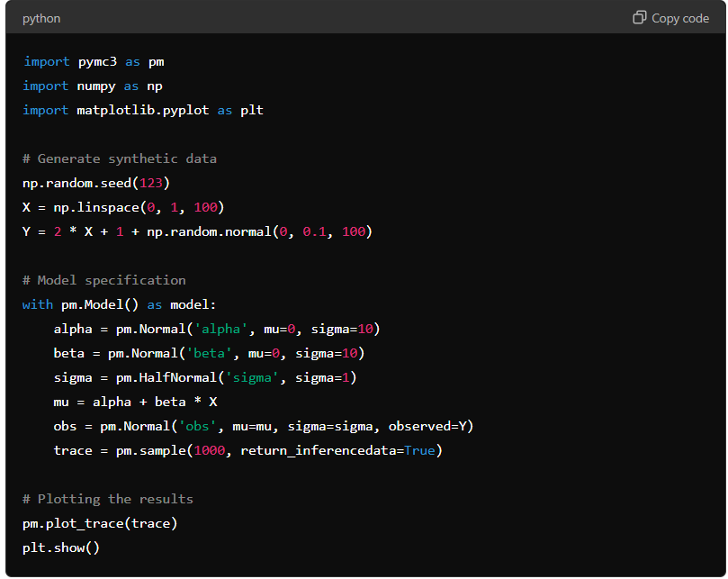The height and width of the screenshot is (579, 728).
Task: Click the 'with pm.Model() as model:' line
Action: [120, 305]
